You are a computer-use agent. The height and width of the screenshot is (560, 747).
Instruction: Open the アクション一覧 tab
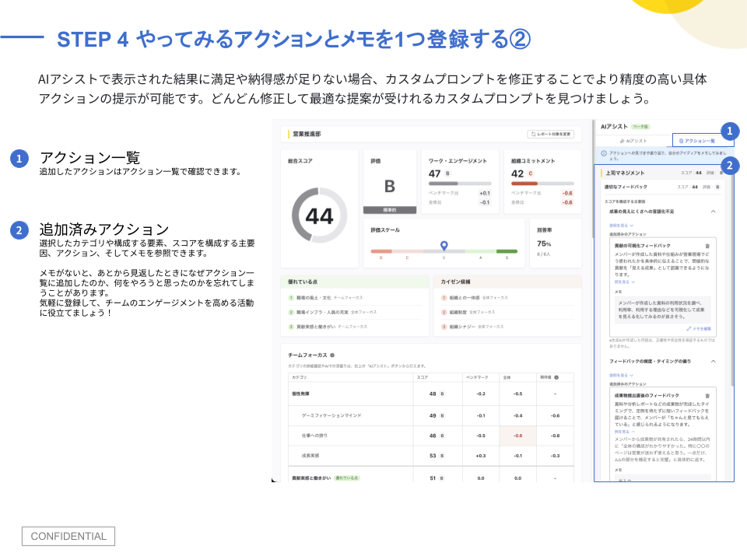tap(697, 141)
